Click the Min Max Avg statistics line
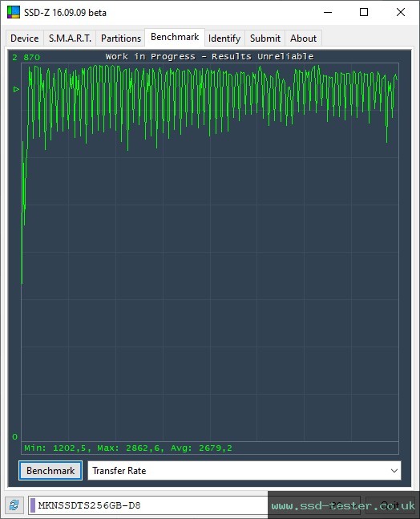 (x=128, y=448)
